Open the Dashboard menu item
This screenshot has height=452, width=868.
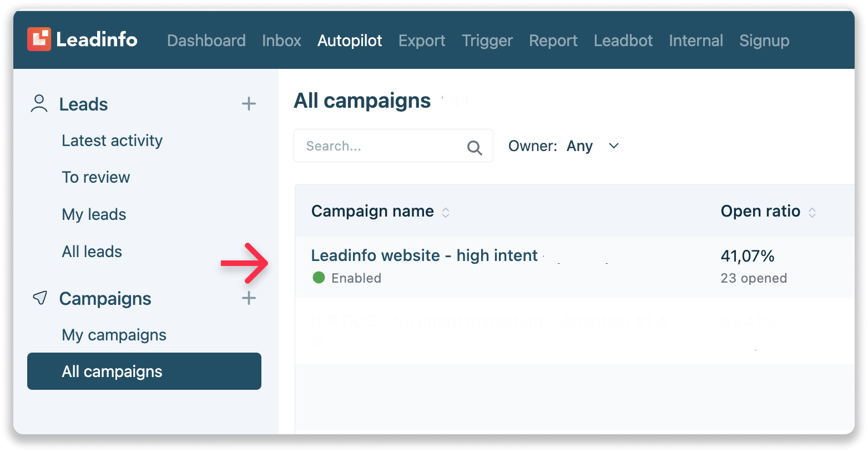[x=206, y=40]
